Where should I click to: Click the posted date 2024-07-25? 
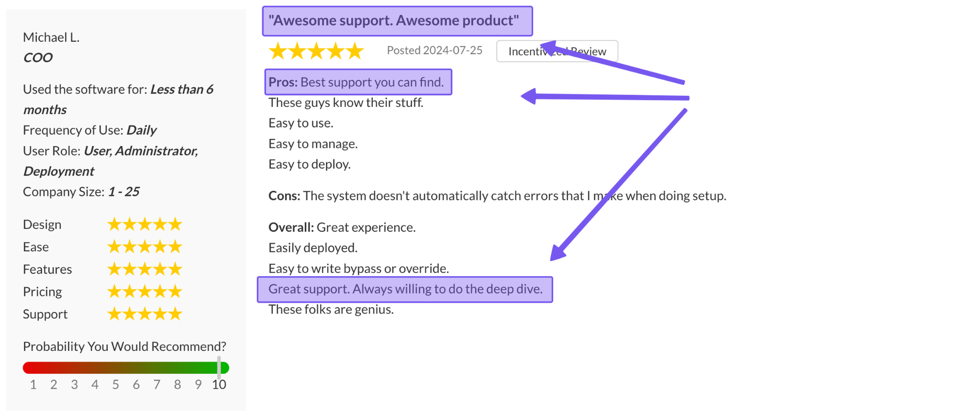click(434, 50)
